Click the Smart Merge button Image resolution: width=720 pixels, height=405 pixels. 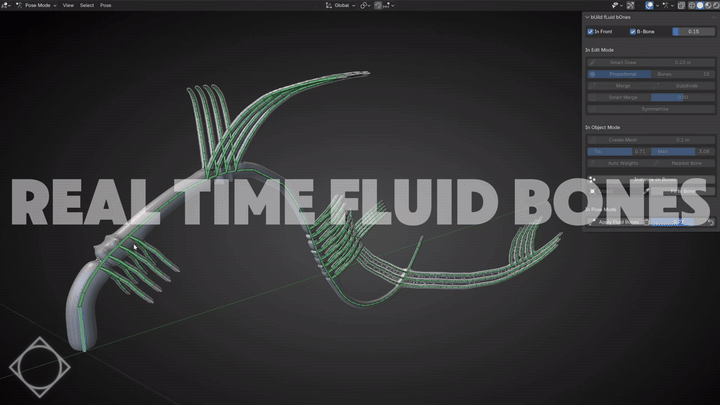[619, 97]
